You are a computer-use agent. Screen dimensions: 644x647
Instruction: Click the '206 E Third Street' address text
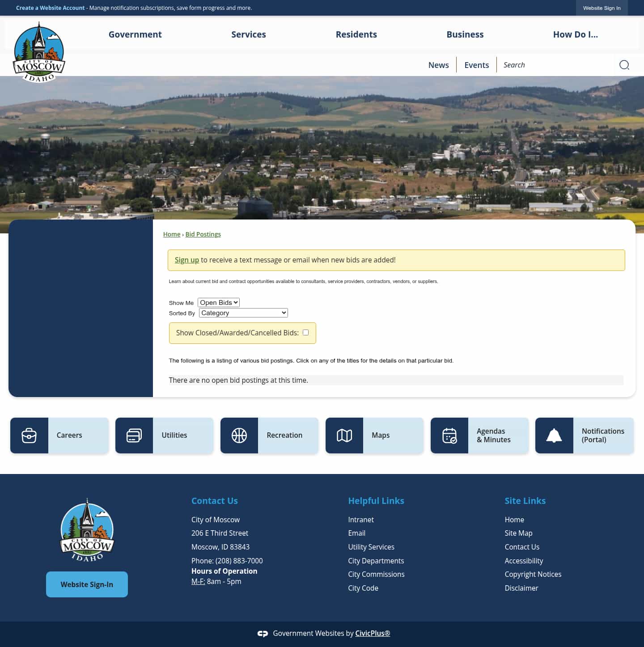220,533
